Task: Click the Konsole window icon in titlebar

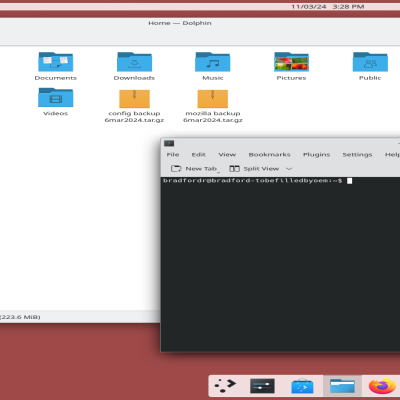Action: [169, 143]
